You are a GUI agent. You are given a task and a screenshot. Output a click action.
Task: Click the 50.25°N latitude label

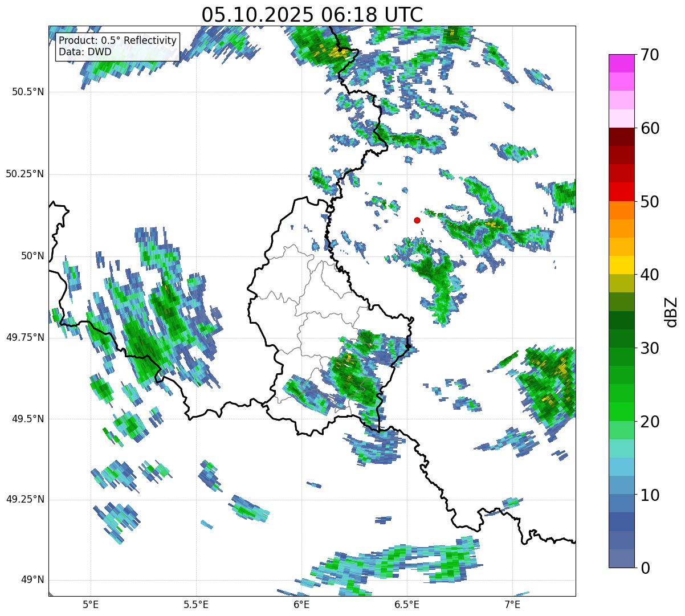click(x=25, y=174)
